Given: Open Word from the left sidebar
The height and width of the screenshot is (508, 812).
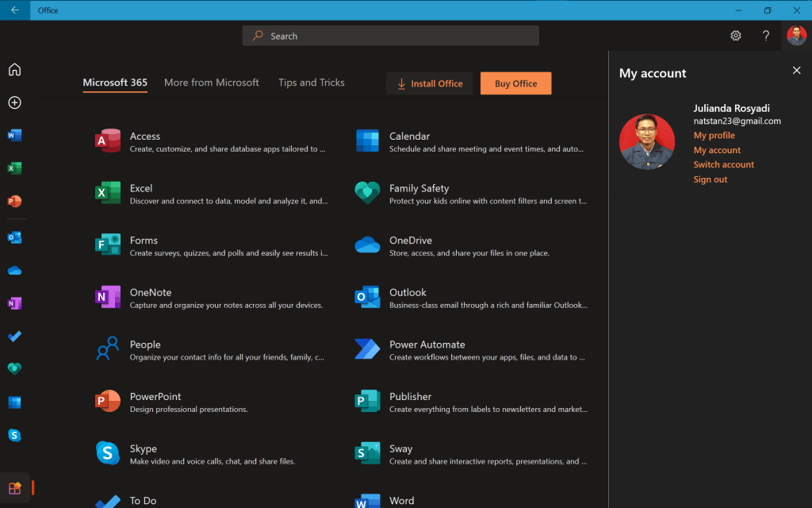Looking at the screenshot, I should pos(14,135).
